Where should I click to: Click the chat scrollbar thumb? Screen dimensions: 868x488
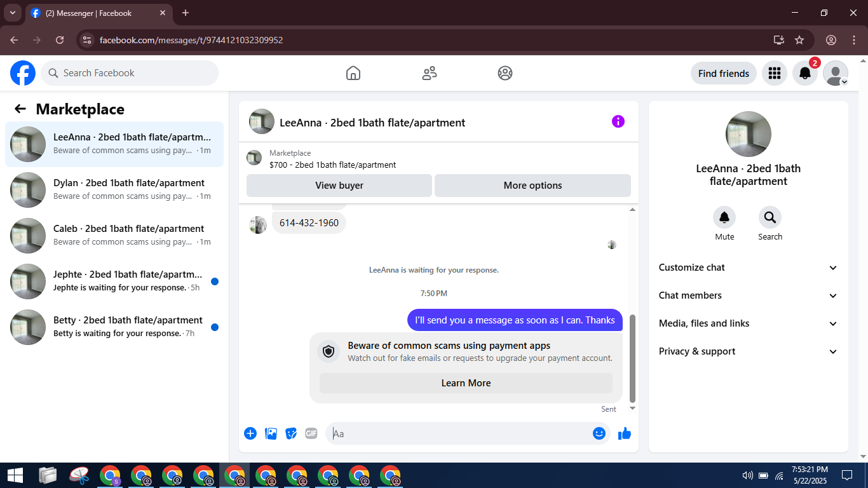[632, 358]
